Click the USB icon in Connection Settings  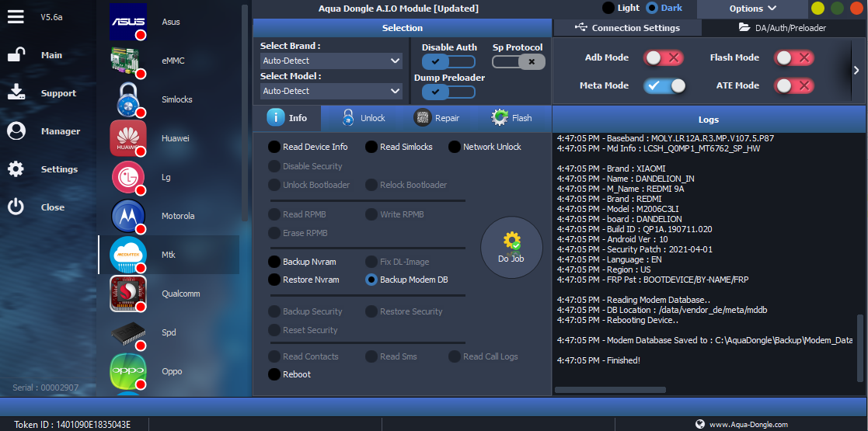point(580,27)
